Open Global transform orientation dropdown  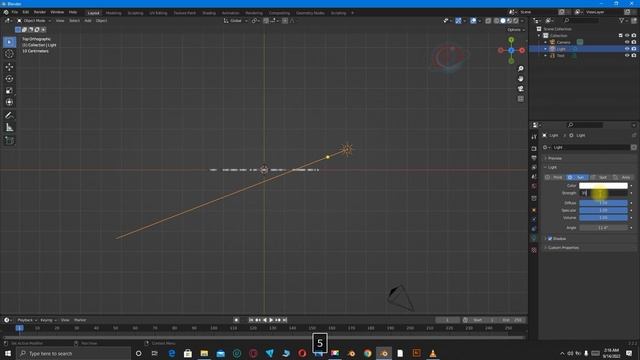(236, 20)
